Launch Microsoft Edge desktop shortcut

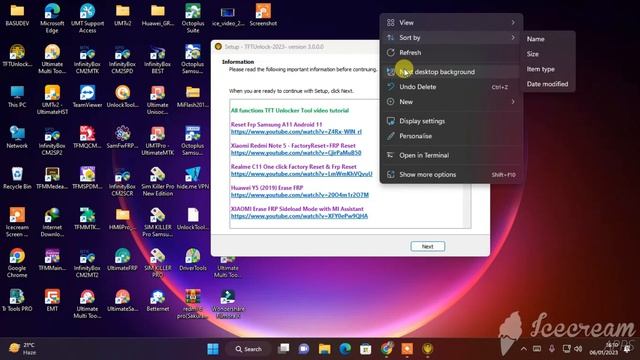52,18
